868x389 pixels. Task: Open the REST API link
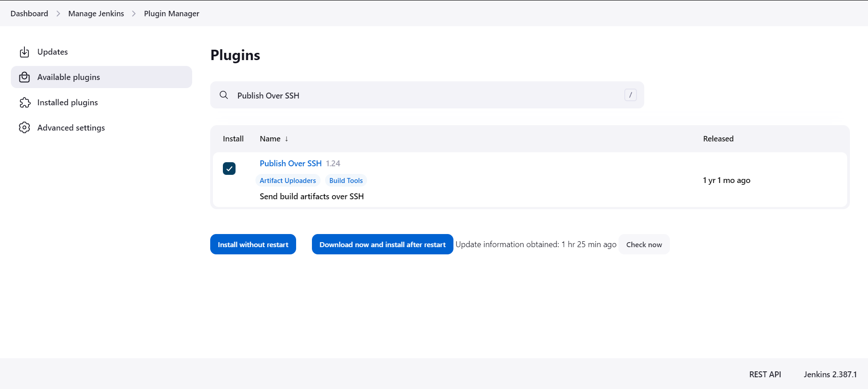coord(765,375)
